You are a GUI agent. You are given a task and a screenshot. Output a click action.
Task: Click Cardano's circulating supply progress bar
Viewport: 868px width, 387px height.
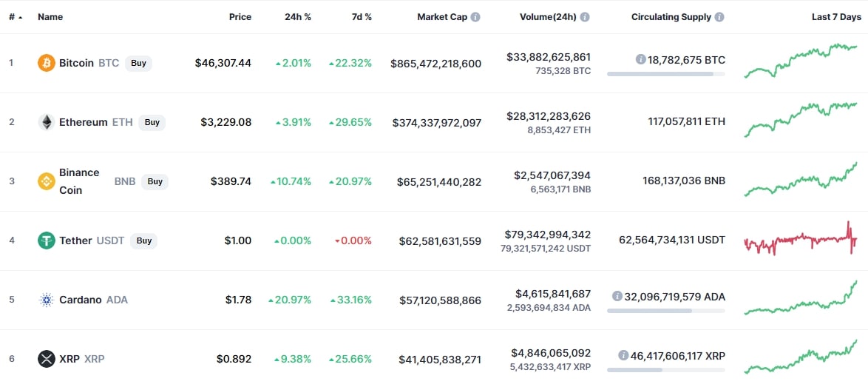(x=666, y=311)
